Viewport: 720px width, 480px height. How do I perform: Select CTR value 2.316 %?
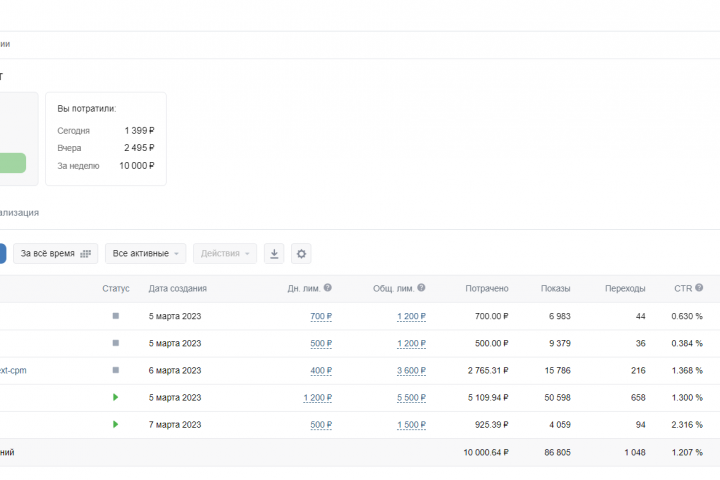click(x=687, y=425)
